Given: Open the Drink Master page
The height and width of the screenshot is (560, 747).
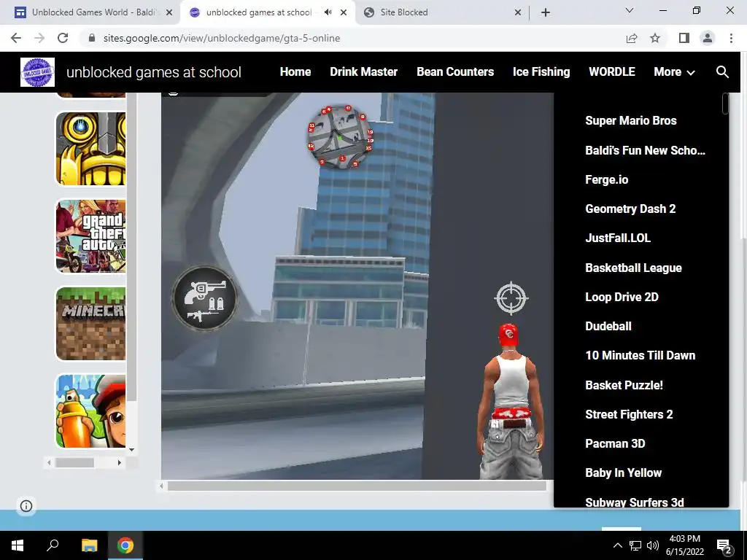Looking at the screenshot, I should (363, 72).
